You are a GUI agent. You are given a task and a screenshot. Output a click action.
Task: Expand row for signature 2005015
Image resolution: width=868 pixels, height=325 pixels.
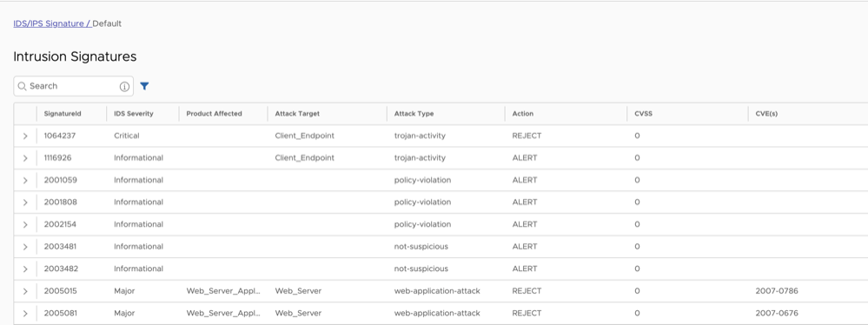tap(25, 290)
